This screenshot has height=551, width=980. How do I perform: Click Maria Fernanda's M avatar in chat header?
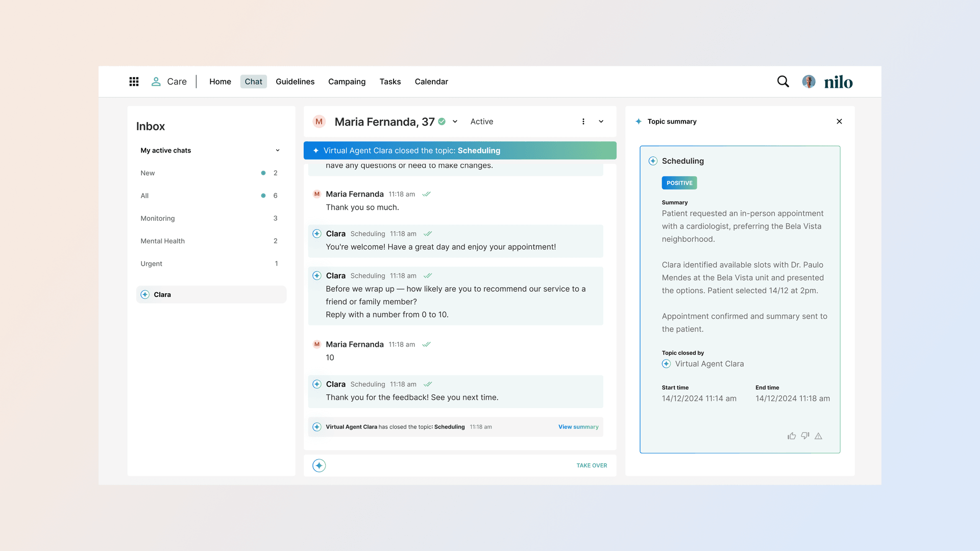point(319,121)
